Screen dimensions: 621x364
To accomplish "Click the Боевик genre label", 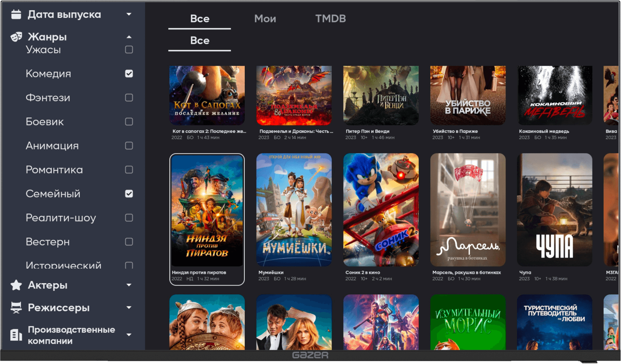I will click(45, 122).
